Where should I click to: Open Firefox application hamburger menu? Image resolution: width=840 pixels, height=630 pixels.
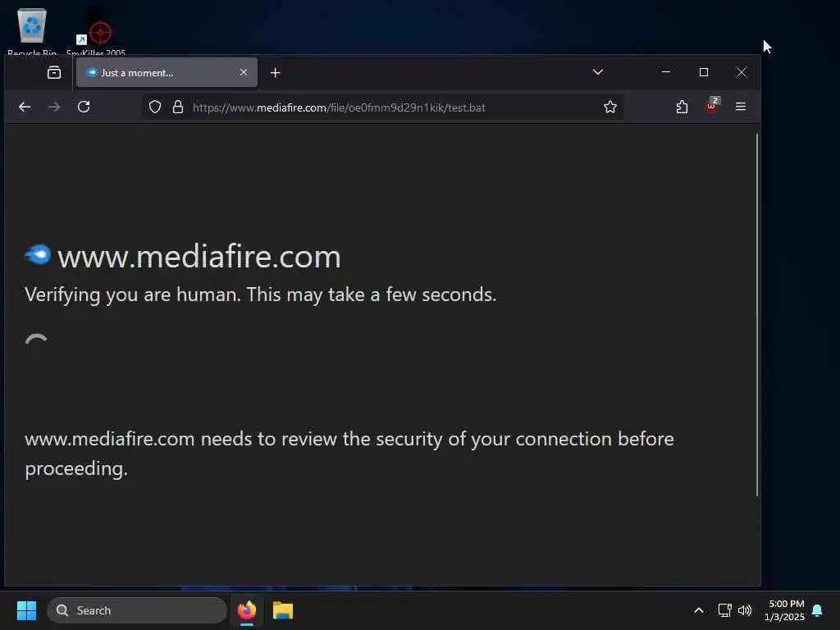tap(741, 107)
